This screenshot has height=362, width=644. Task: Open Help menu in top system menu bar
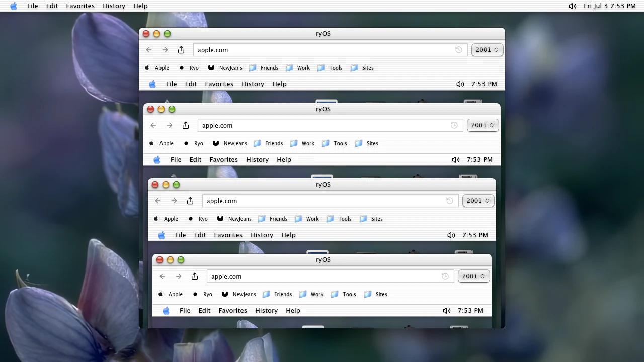[x=140, y=6]
